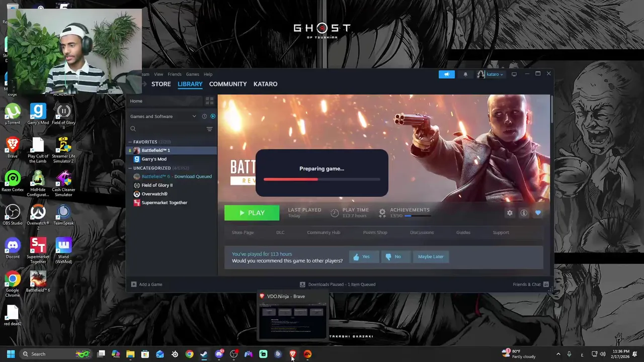Screen dimensions: 644x362
Task: Select Battlefield 6 Download Queued entry
Action: click(x=172, y=176)
